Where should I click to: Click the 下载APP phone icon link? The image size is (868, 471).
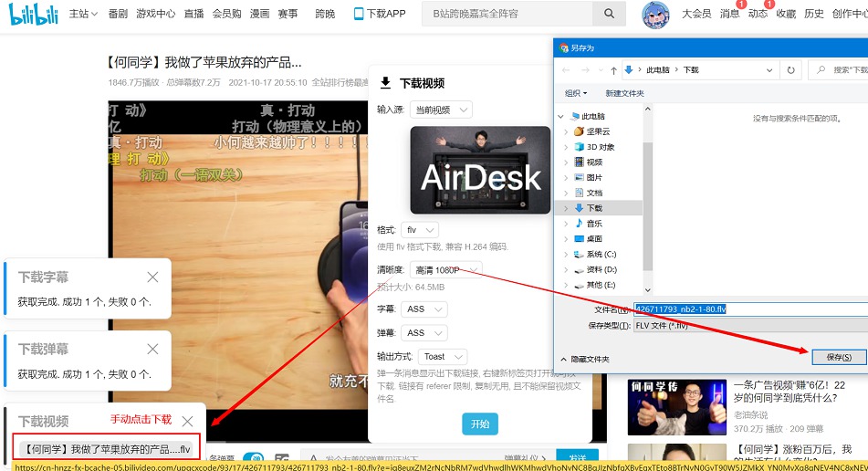(x=380, y=14)
